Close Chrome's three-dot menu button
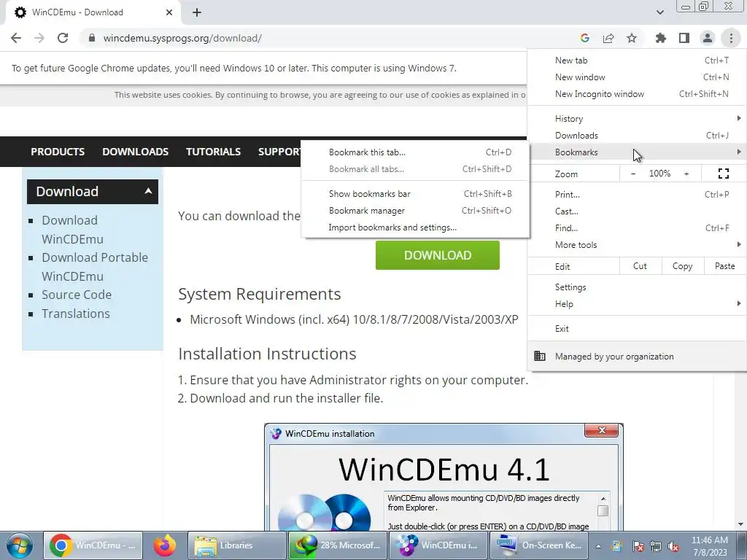This screenshot has height=560, width=747. click(731, 38)
